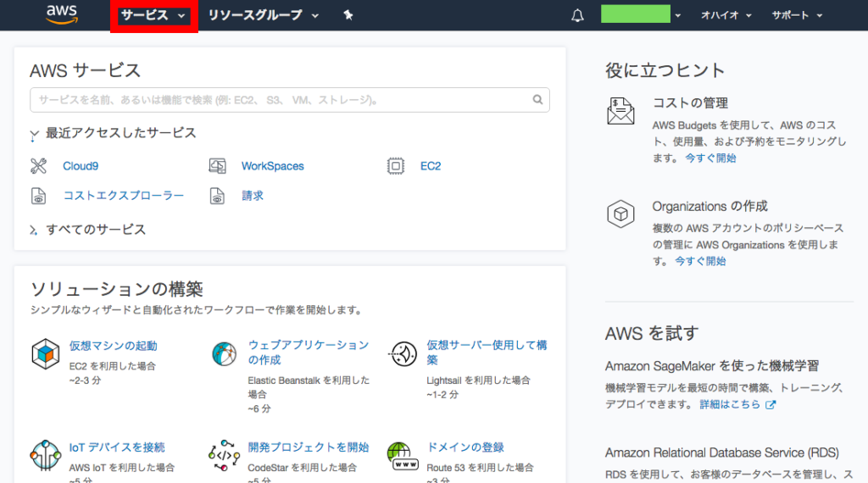Open the Cloud9 service link
Screen dimensions: 868x483
tap(81, 166)
